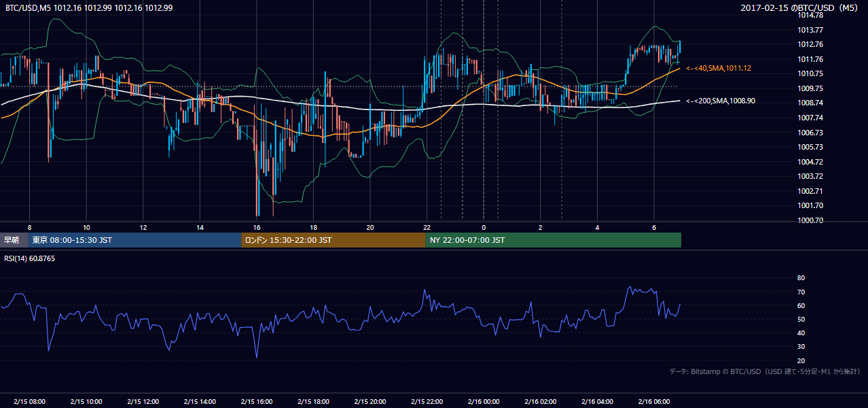Viewport: 868px width, 408px height.
Task: Click price axis value 1007.74
Action: [812, 118]
